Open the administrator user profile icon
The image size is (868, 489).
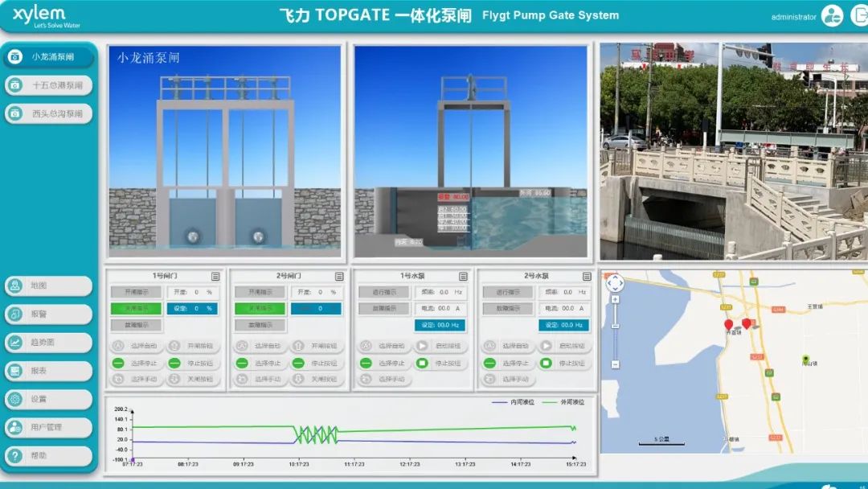(x=832, y=15)
